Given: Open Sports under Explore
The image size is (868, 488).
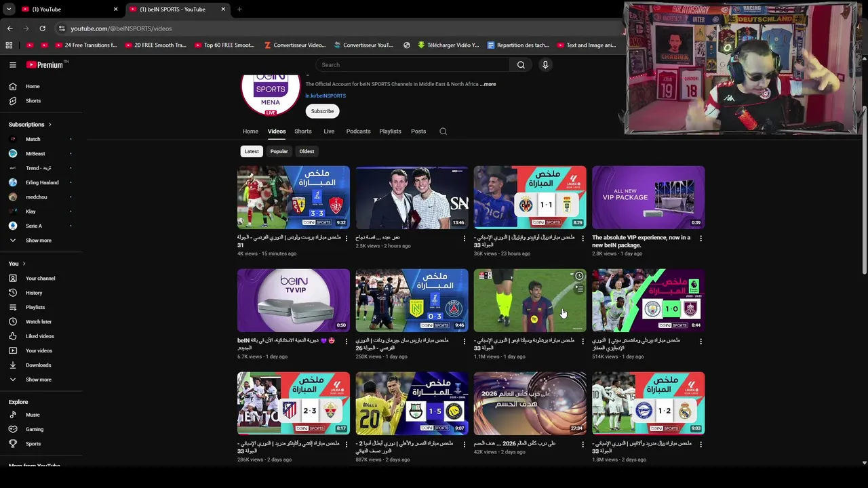Looking at the screenshot, I should point(33,443).
